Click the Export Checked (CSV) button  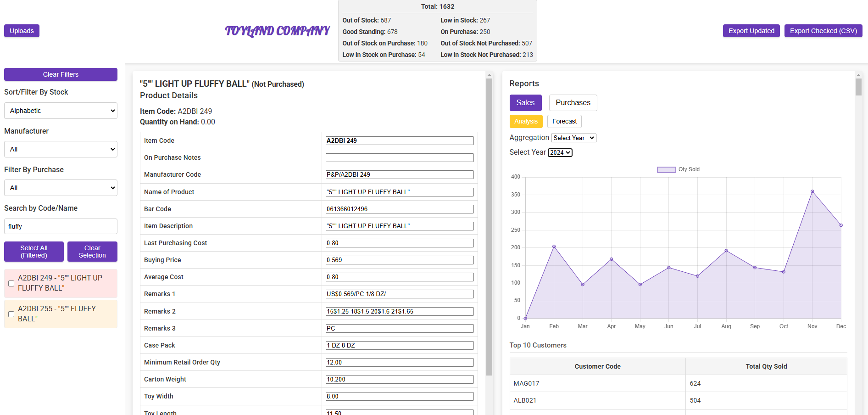[823, 31]
